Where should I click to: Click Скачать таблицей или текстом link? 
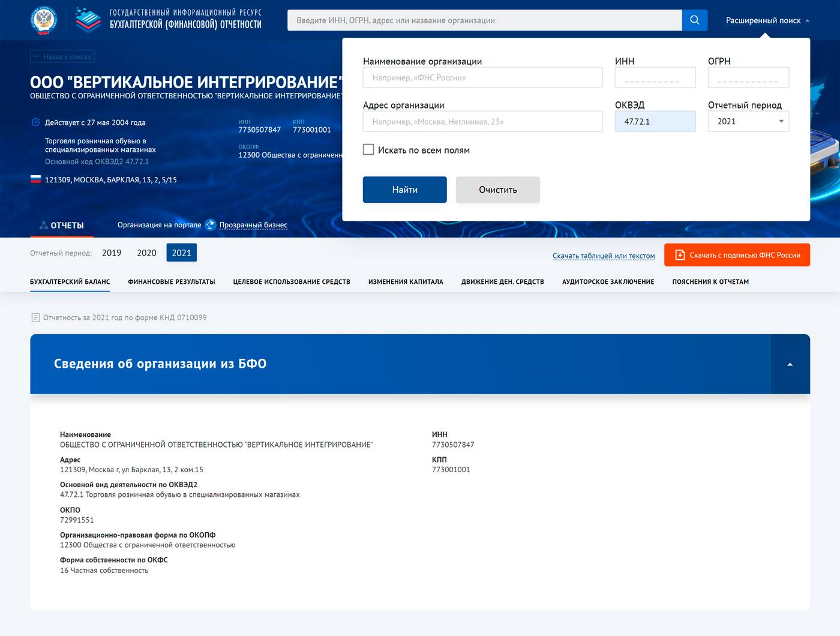(x=604, y=256)
